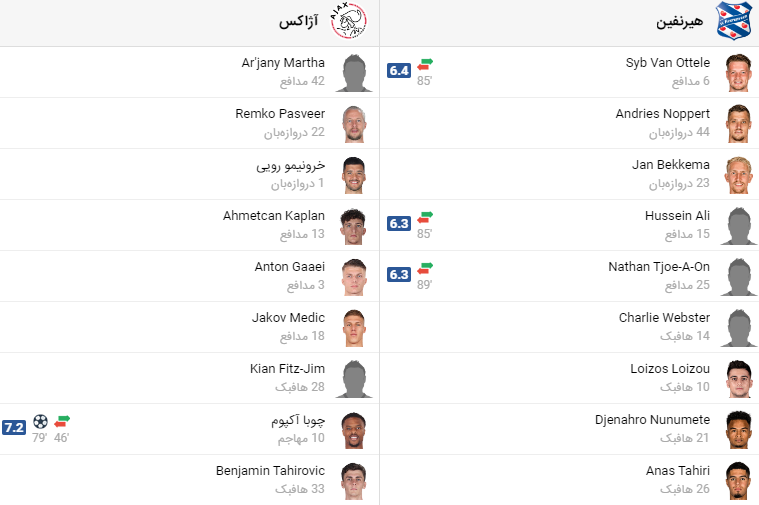The width and height of the screenshot is (759, 505).
Task: Open the آژاکس team name heading
Action: pyautogui.click(x=299, y=21)
